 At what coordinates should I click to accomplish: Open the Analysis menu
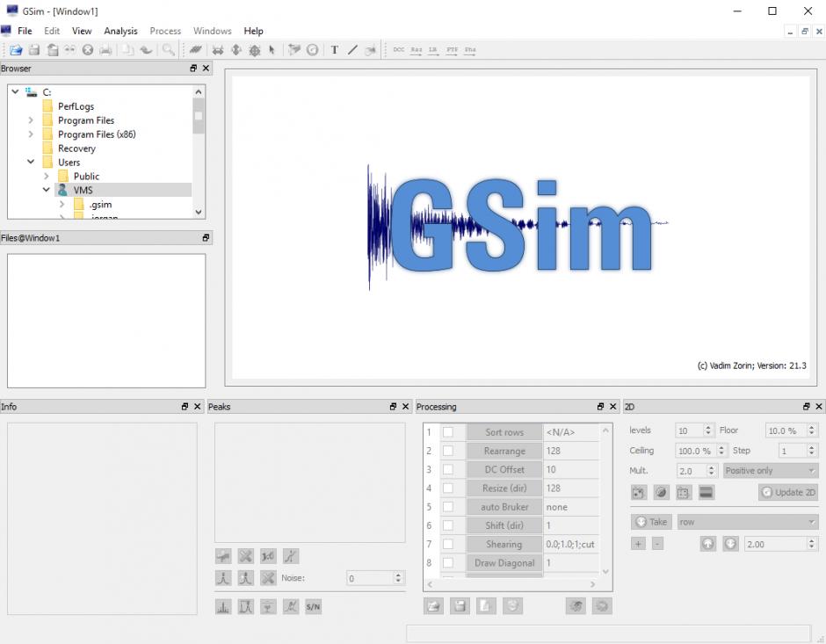coord(120,31)
